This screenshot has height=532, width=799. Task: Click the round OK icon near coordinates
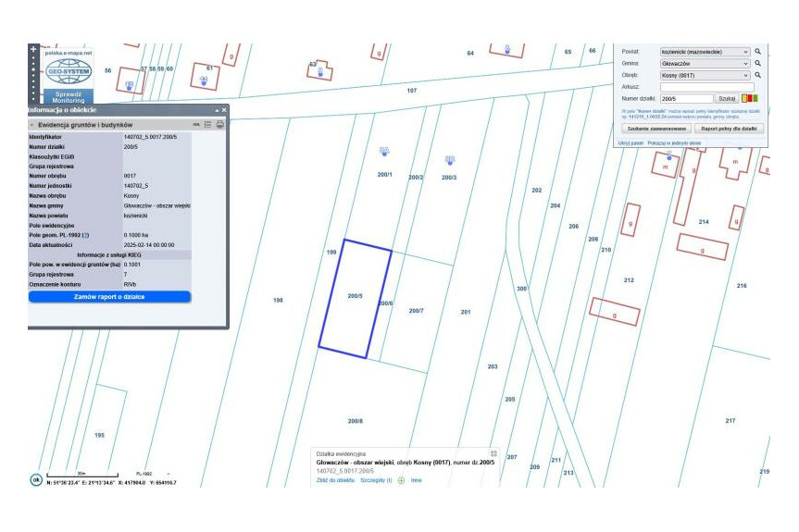pyautogui.click(x=36, y=479)
